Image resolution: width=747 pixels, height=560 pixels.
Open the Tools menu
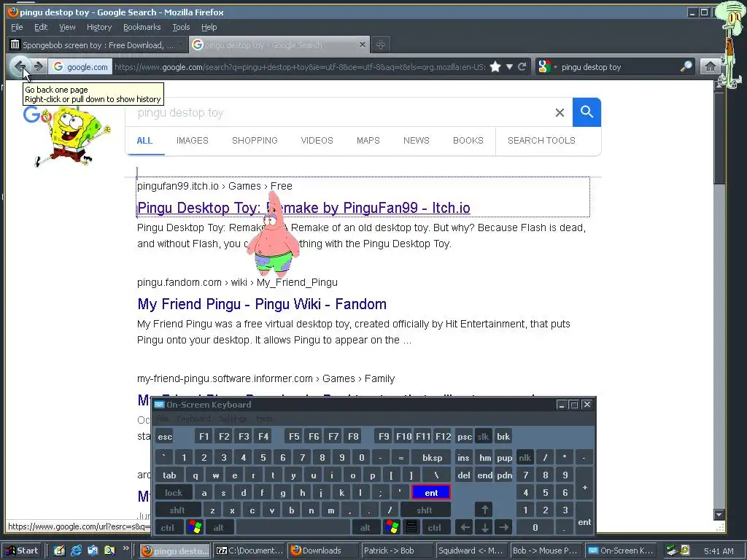tap(181, 27)
